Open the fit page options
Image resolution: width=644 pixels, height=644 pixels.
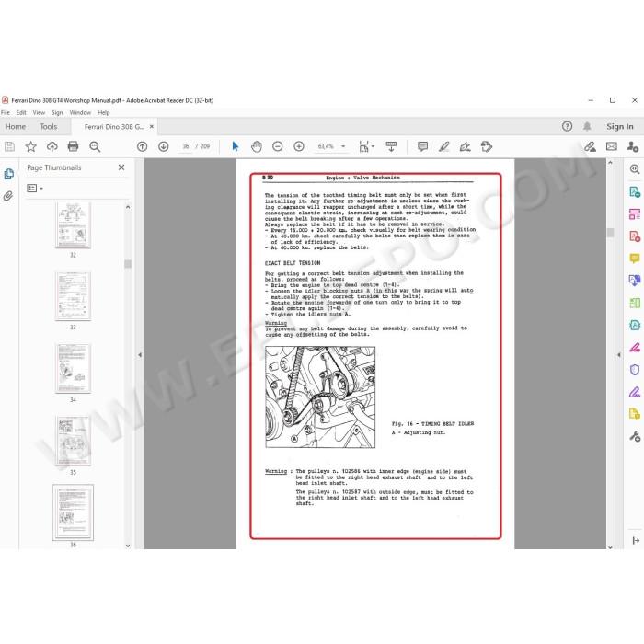[366, 146]
